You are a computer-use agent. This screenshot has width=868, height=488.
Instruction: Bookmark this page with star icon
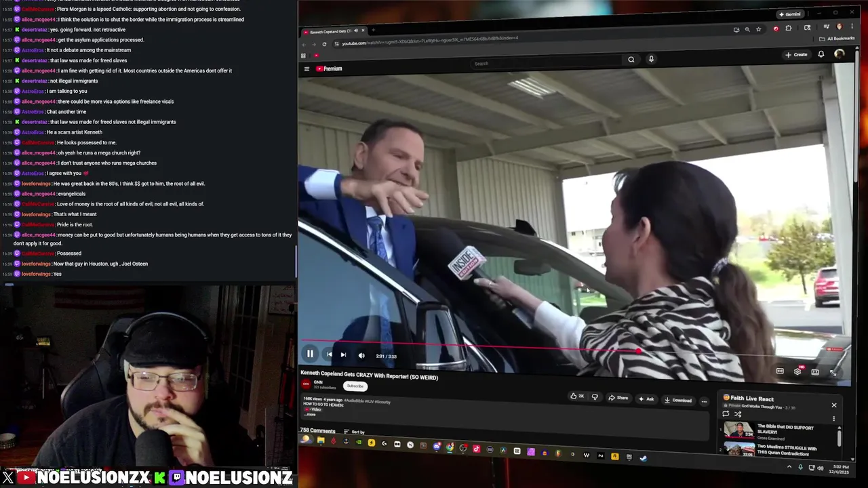759,29
